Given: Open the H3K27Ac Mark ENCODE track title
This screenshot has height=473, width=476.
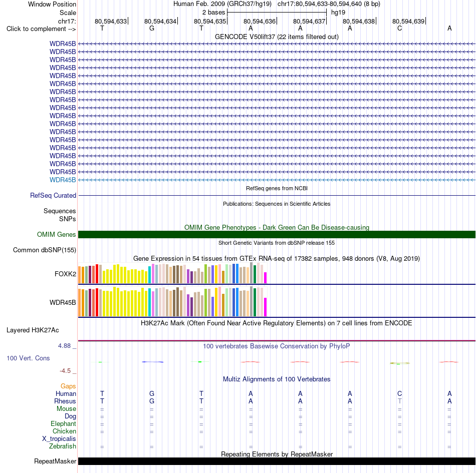Looking at the screenshot, I should point(277,323).
